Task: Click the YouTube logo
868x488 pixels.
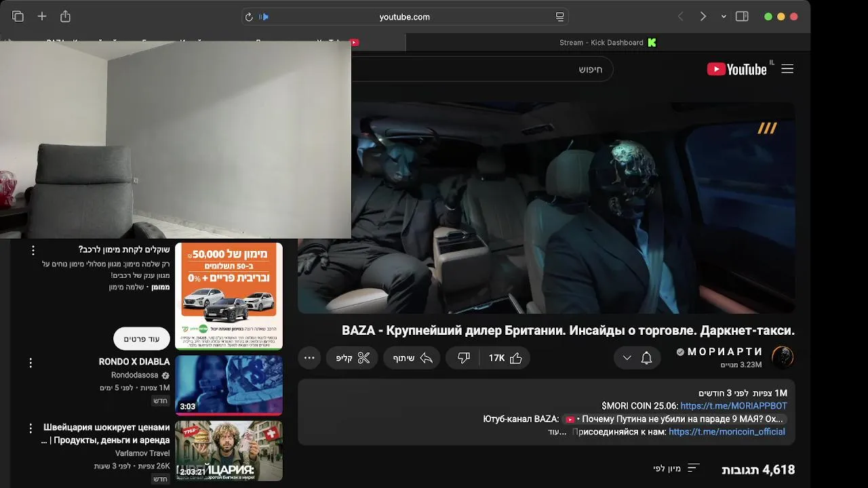Action: coord(736,69)
